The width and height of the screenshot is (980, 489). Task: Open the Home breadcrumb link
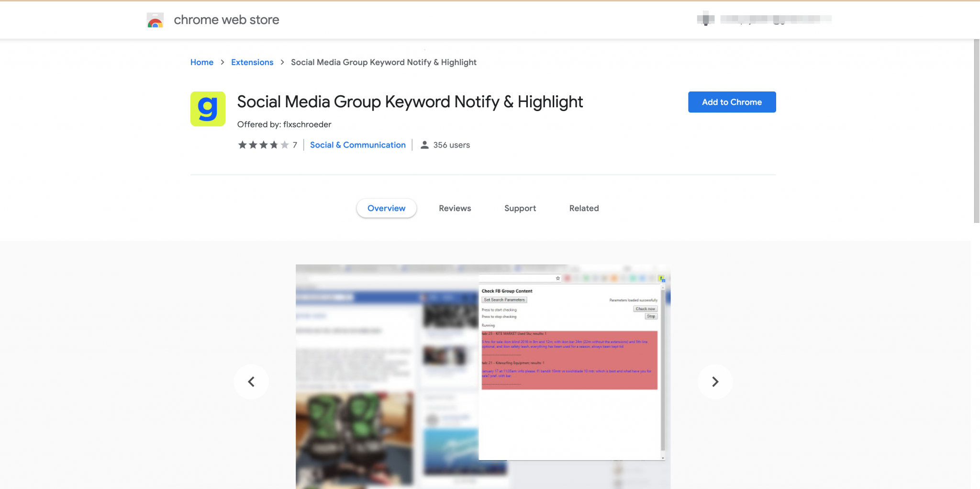coord(201,62)
